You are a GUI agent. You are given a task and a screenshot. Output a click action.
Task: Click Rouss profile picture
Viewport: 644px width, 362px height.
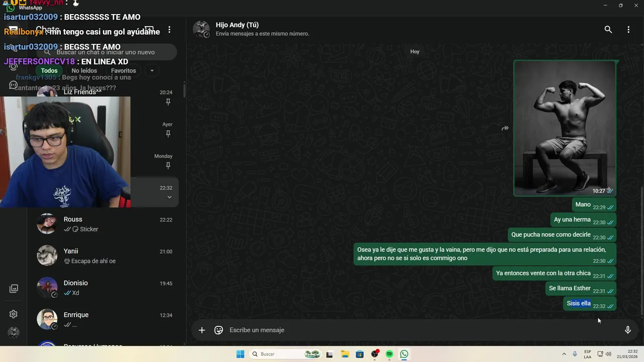click(47, 224)
